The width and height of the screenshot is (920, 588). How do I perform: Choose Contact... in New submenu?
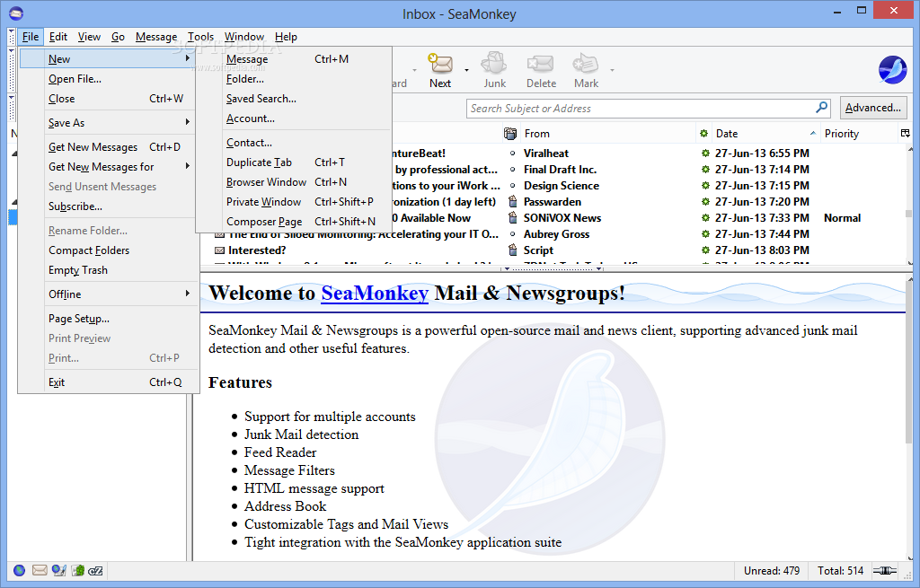click(294, 143)
